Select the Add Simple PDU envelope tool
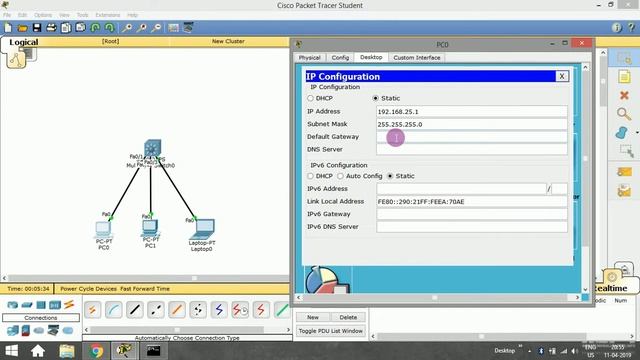The width and height of the screenshot is (640, 360). point(624,172)
